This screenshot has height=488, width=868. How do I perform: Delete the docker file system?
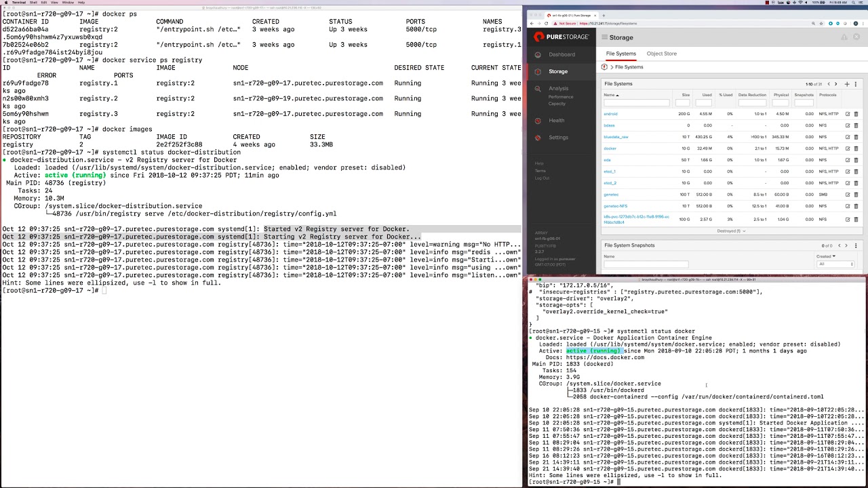(856, 148)
